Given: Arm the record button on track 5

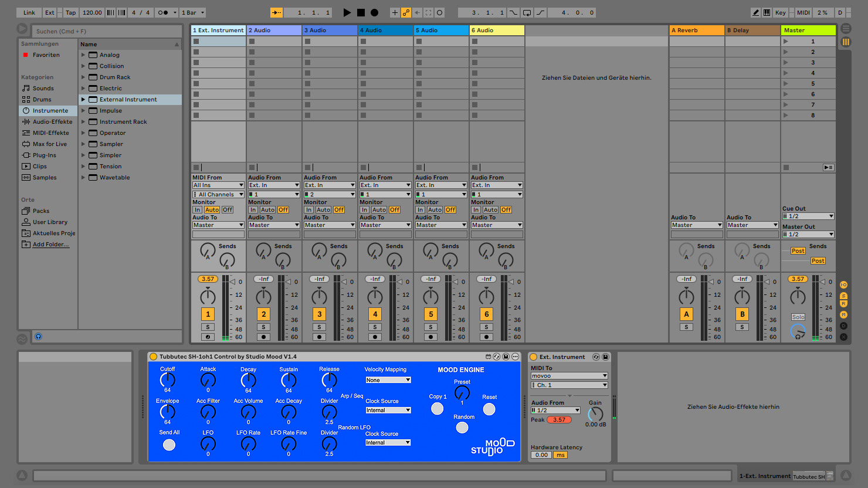Looking at the screenshot, I should point(430,336).
